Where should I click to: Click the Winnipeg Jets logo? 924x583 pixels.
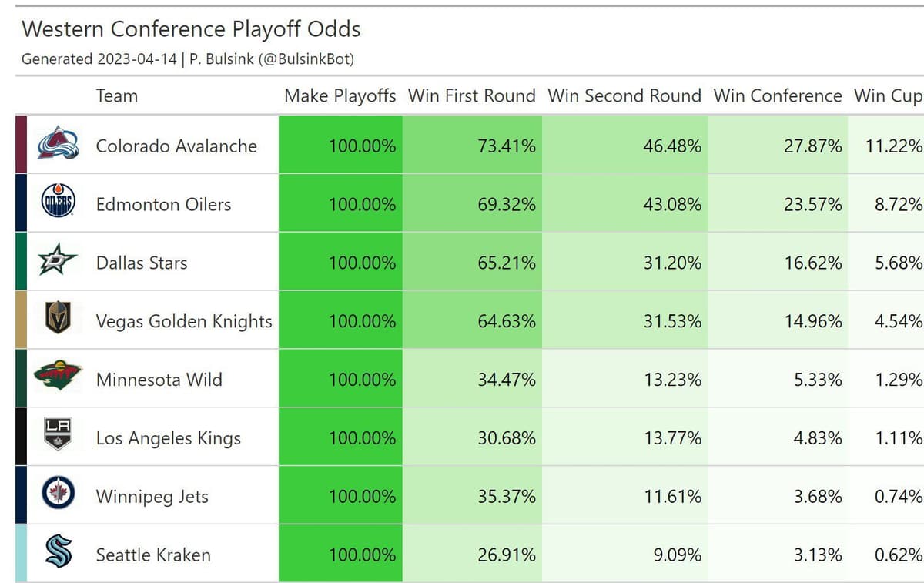pos(58,494)
